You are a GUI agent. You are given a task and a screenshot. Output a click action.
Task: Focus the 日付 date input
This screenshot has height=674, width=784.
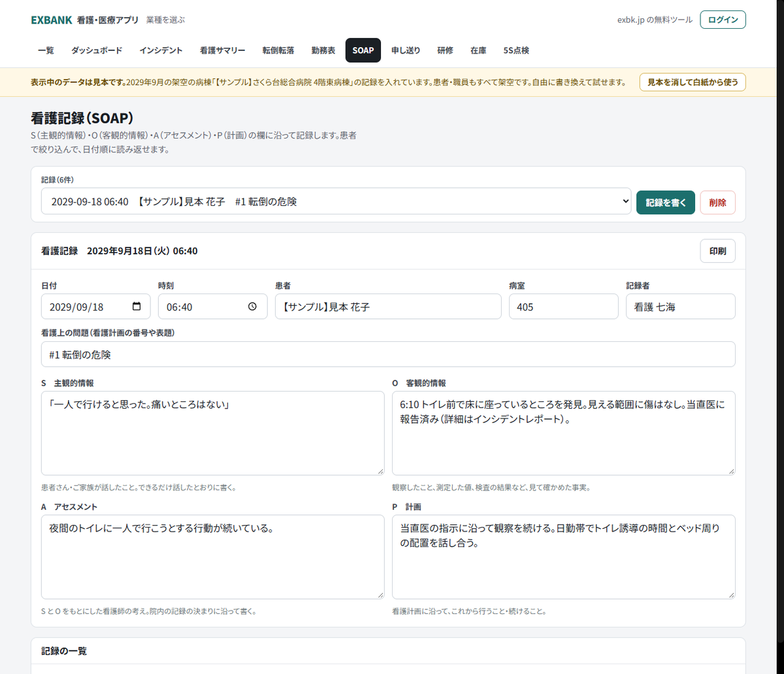click(x=96, y=307)
